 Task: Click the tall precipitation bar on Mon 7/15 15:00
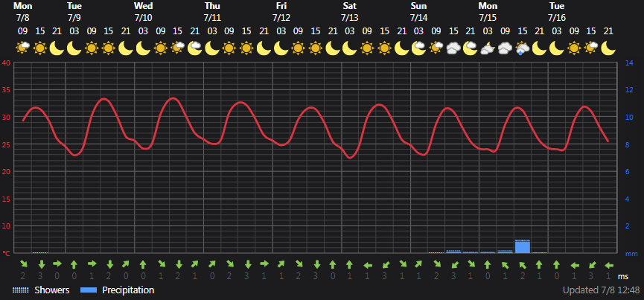coord(523,247)
